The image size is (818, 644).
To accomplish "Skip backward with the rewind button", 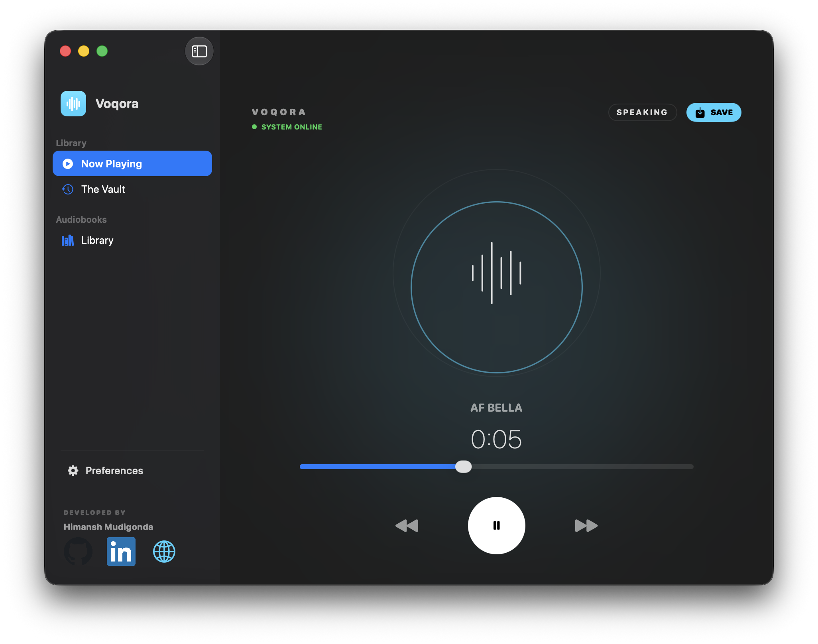I will (407, 526).
